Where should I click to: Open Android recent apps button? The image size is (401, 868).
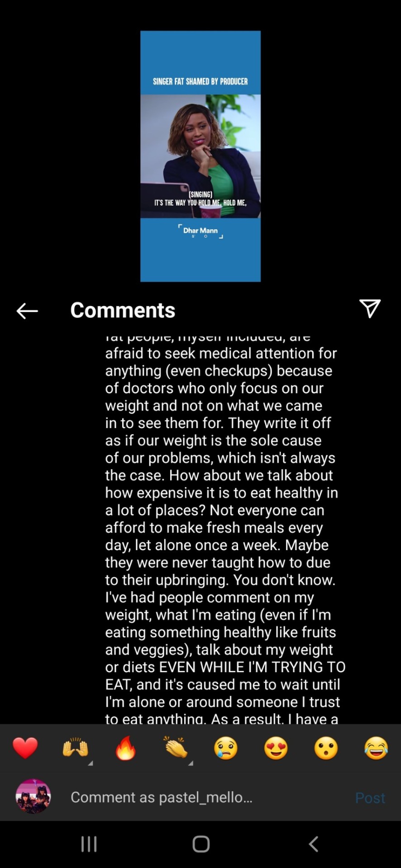pos(89,844)
